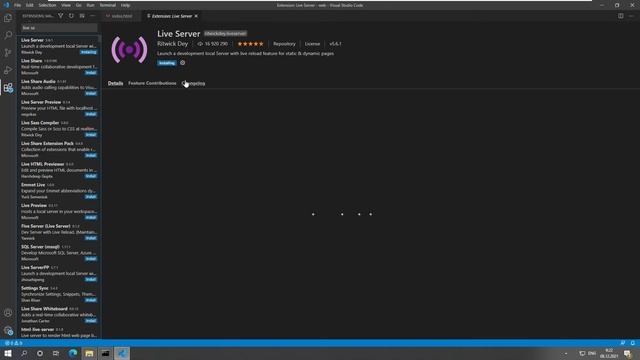Open the Edit menu
This screenshot has height=360, width=640.
pyautogui.click(x=30, y=5)
